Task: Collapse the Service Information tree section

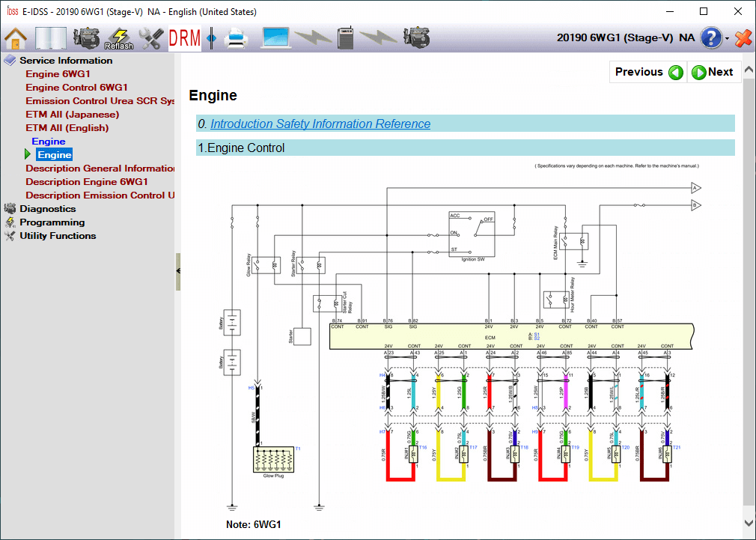Action: (x=10, y=61)
